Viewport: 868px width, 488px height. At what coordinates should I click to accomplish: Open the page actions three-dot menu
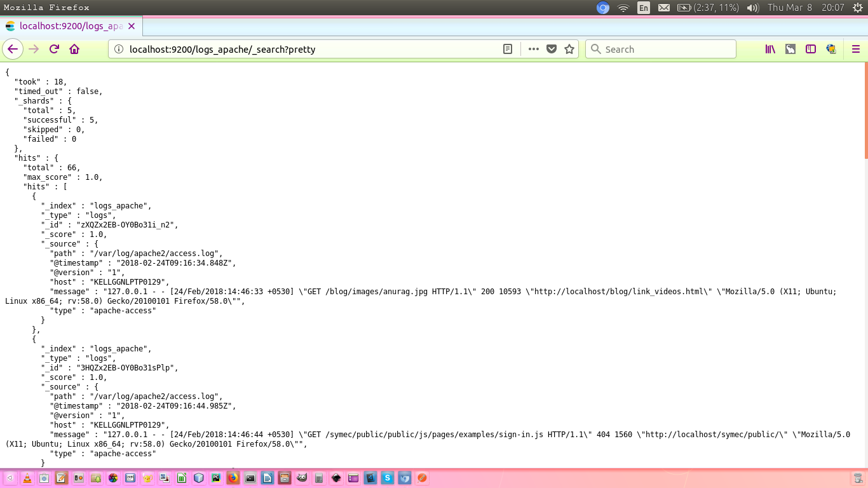[533, 49]
